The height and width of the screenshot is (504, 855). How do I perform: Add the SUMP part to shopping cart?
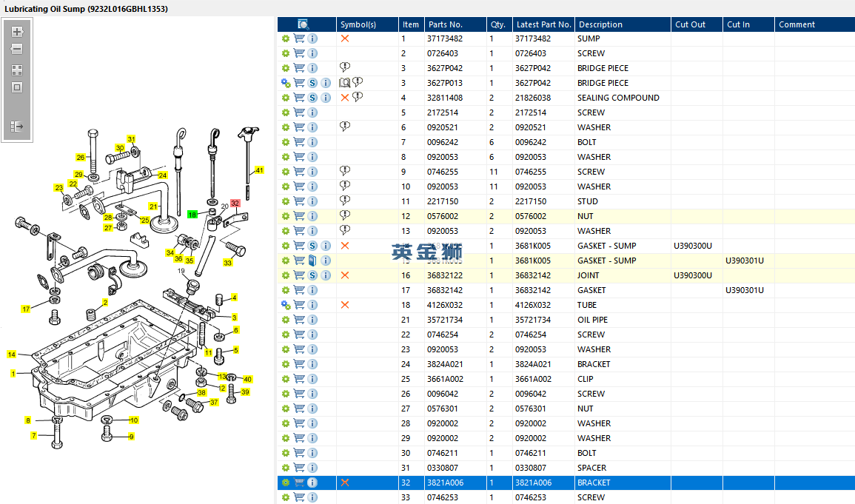coord(299,38)
